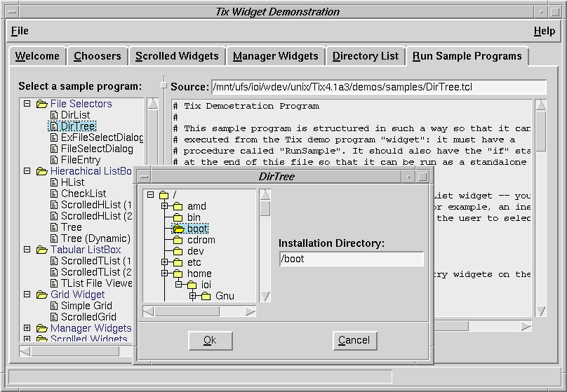The width and height of the screenshot is (567, 392).
Task: Expand the home directory node
Action: tap(164, 273)
